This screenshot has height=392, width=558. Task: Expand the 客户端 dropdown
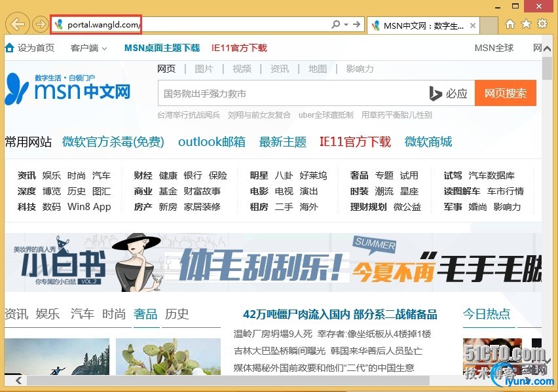click(88, 48)
